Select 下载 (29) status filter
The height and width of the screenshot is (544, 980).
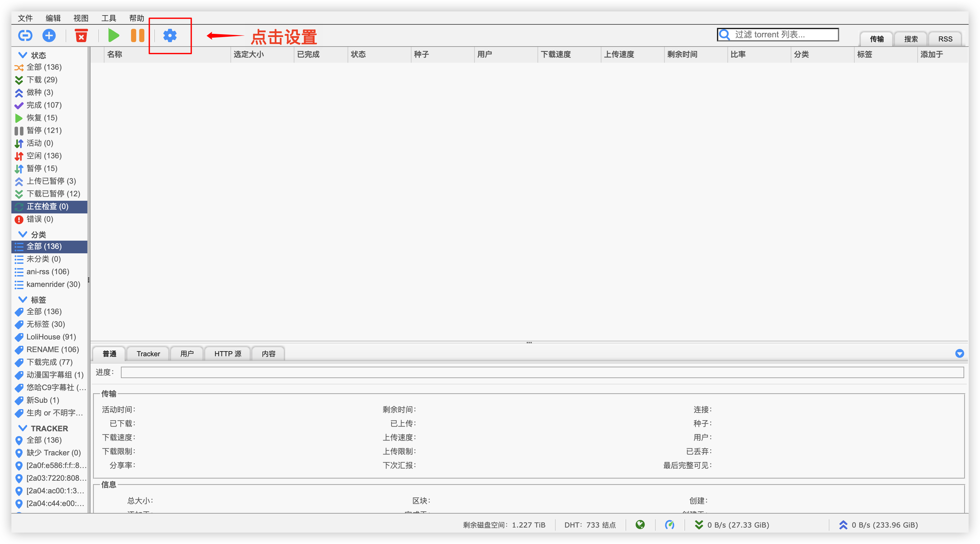click(x=50, y=79)
